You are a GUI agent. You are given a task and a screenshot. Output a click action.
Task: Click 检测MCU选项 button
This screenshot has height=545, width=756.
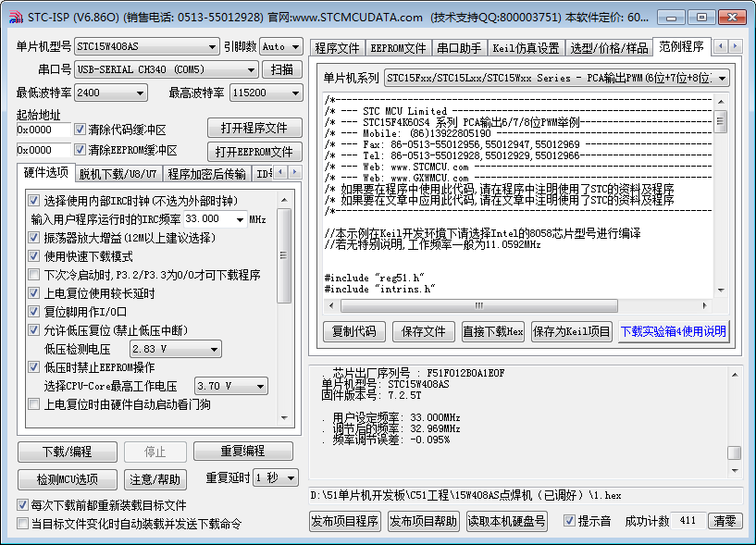[x=67, y=479]
